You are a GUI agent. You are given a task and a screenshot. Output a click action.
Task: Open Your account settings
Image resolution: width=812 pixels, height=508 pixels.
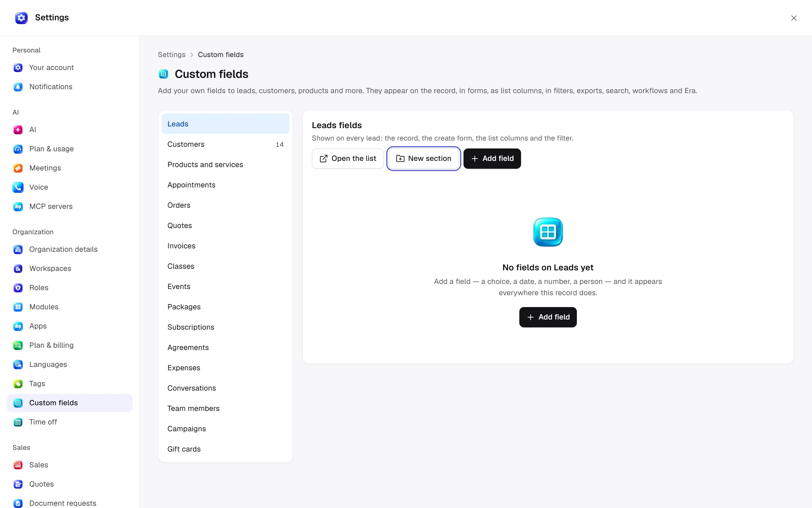click(70, 67)
